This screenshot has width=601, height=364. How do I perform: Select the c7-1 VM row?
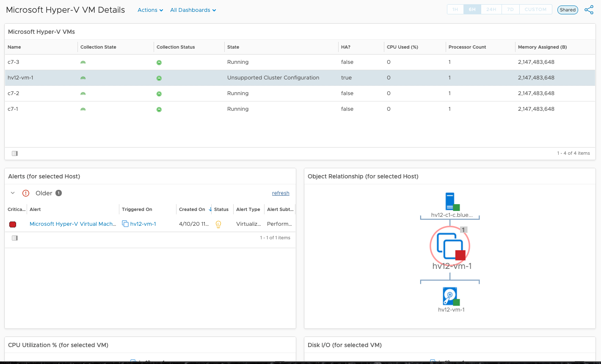(300, 109)
